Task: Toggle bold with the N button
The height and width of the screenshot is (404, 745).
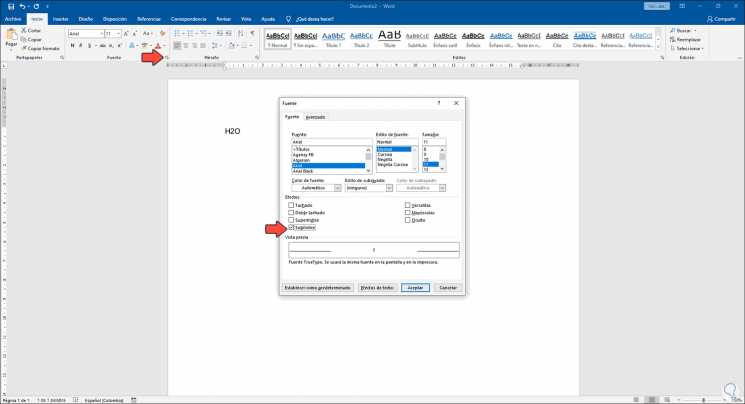Action: [x=72, y=46]
